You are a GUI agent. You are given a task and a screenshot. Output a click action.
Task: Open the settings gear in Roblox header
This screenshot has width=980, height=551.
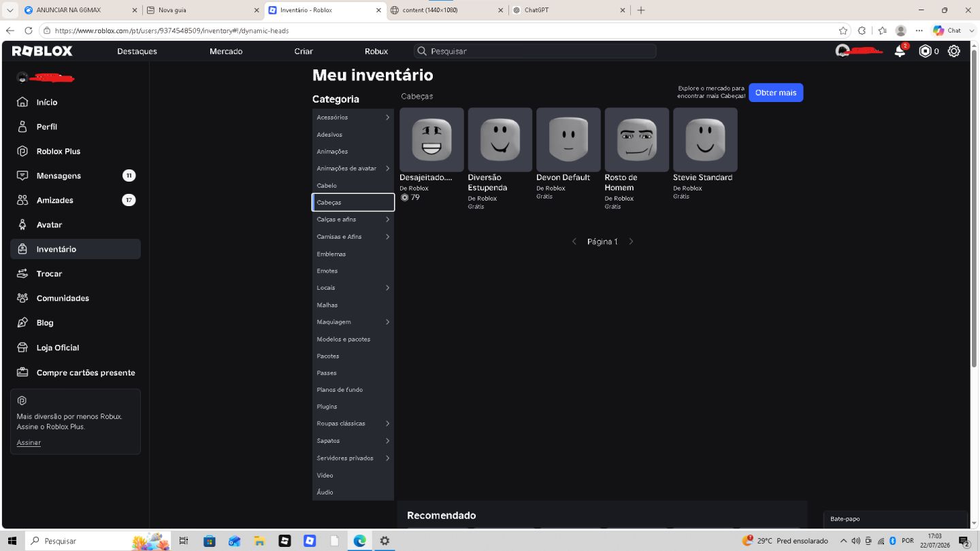[x=954, y=51]
